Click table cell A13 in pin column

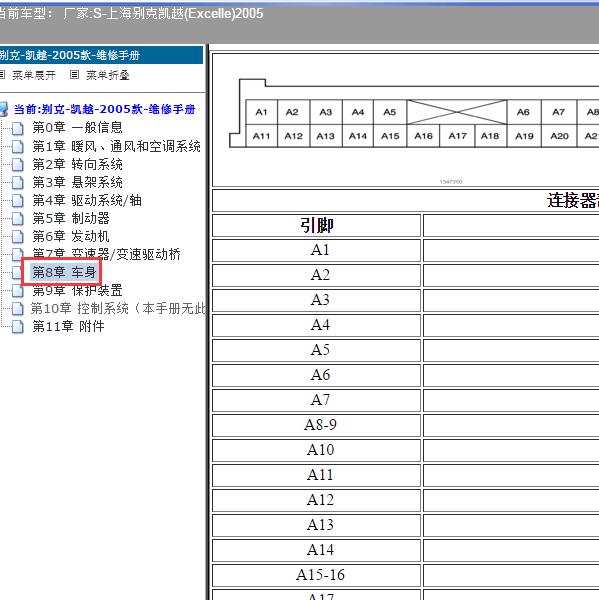pos(317,525)
